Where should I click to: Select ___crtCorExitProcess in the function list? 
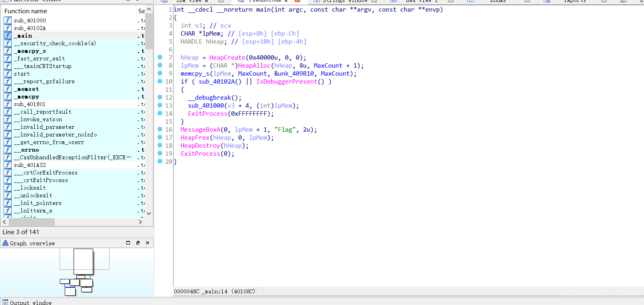click(46, 173)
